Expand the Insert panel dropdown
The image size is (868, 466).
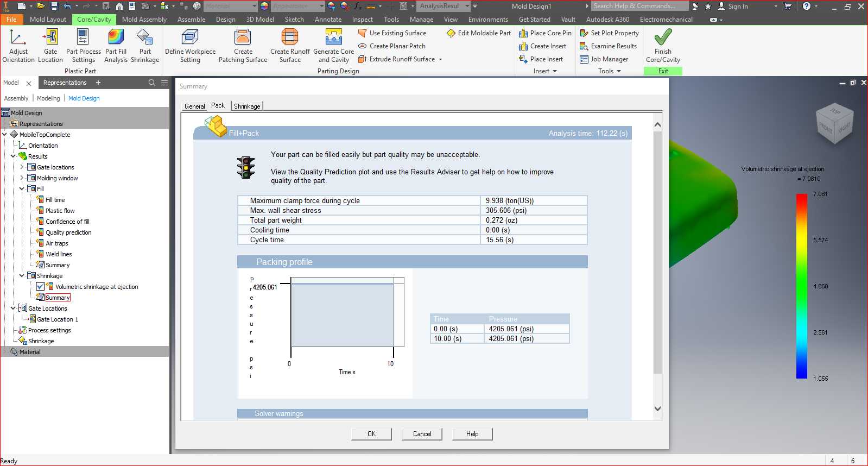[x=545, y=71]
